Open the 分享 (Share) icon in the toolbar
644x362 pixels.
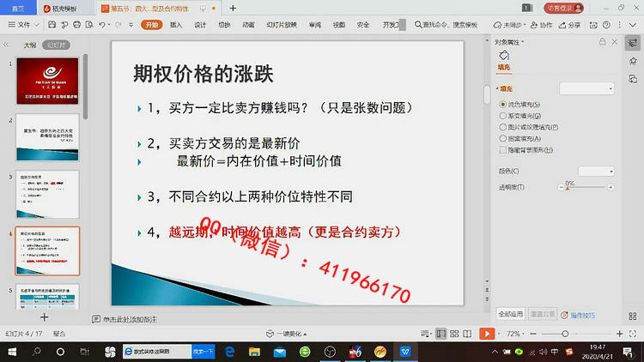(x=571, y=26)
